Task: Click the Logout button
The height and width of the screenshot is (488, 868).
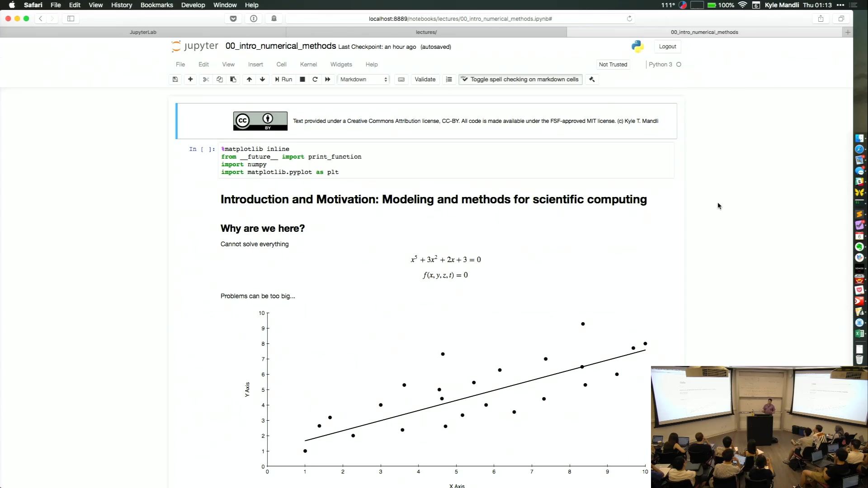Action: pyautogui.click(x=667, y=46)
